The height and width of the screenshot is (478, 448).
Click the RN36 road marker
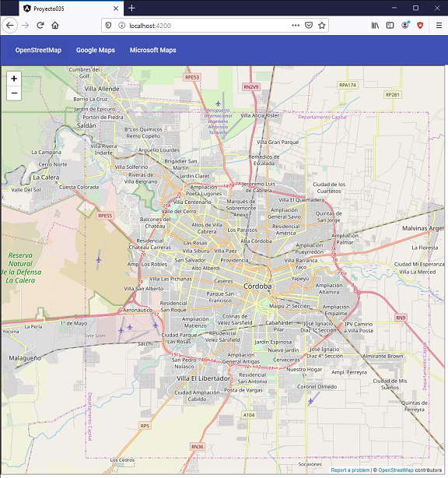point(198,447)
